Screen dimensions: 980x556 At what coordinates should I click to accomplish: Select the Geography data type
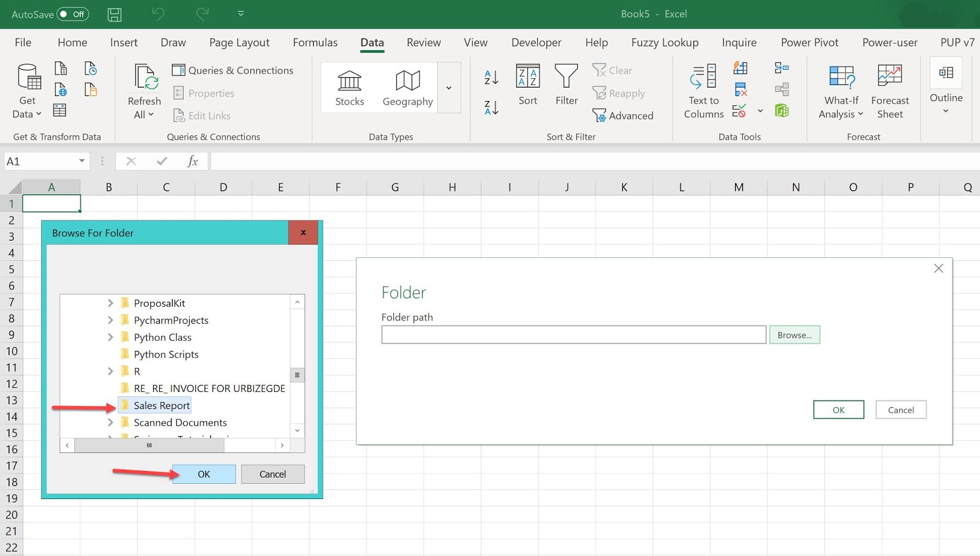pyautogui.click(x=406, y=87)
